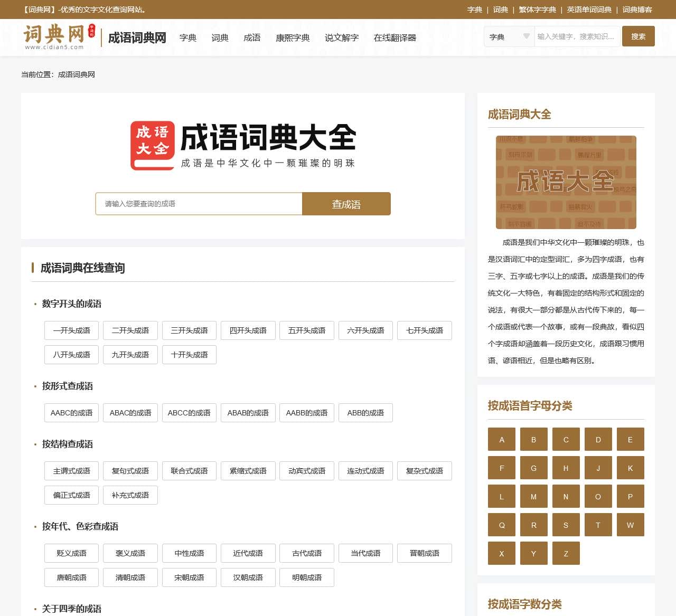Click the 贬义成语 category tile
Image resolution: width=676 pixels, height=616 pixels.
[x=71, y=553]
